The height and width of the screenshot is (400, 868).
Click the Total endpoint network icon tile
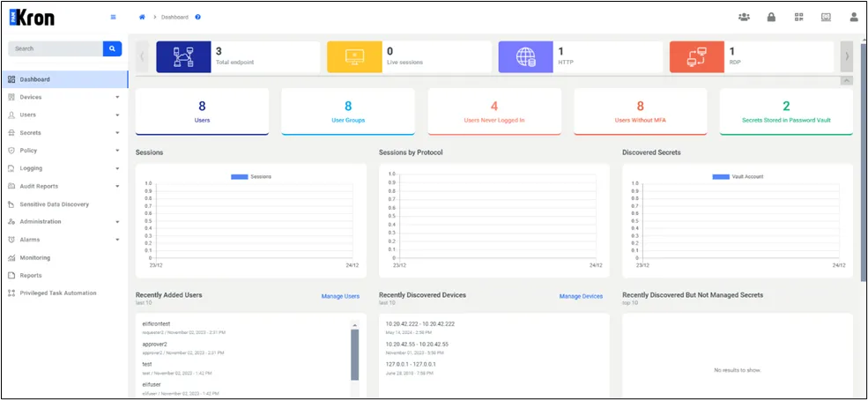tap(183, 57)
